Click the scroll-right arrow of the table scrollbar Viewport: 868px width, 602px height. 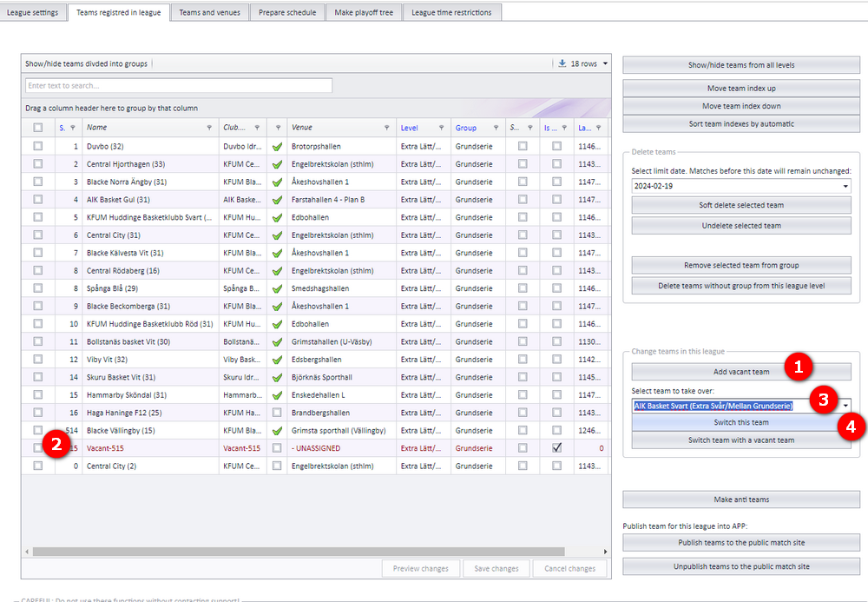coord(605,552)
